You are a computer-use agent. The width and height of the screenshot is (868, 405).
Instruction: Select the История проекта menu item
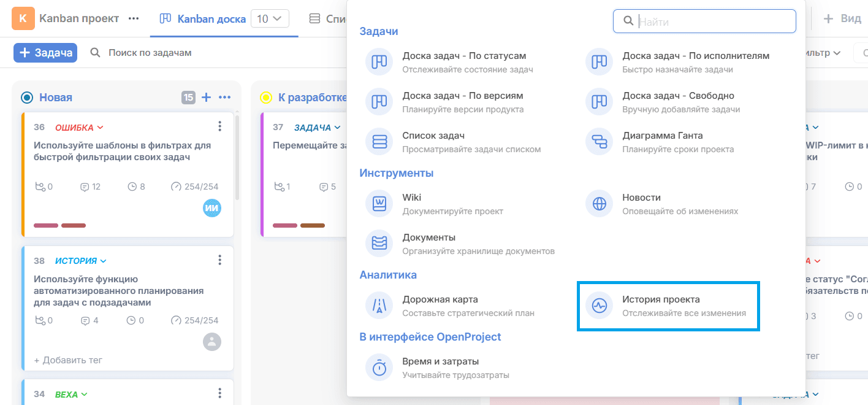(x=669, y=306)
